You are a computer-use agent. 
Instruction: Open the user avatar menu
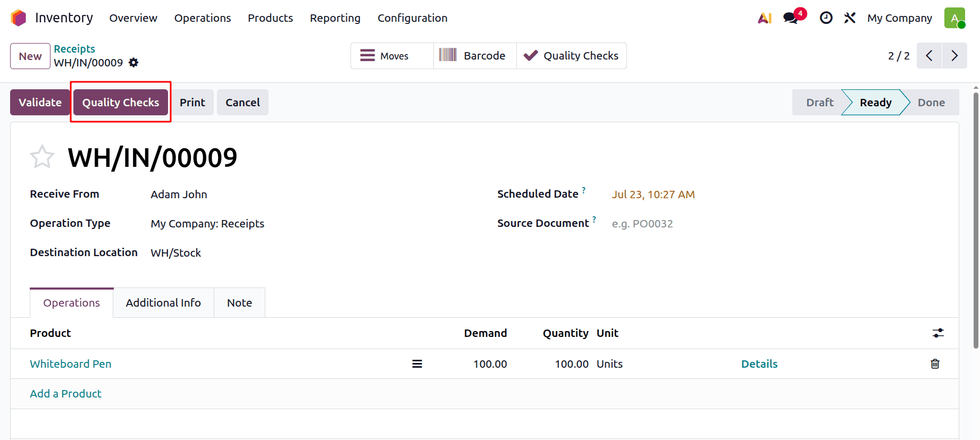tap(955, 18)
